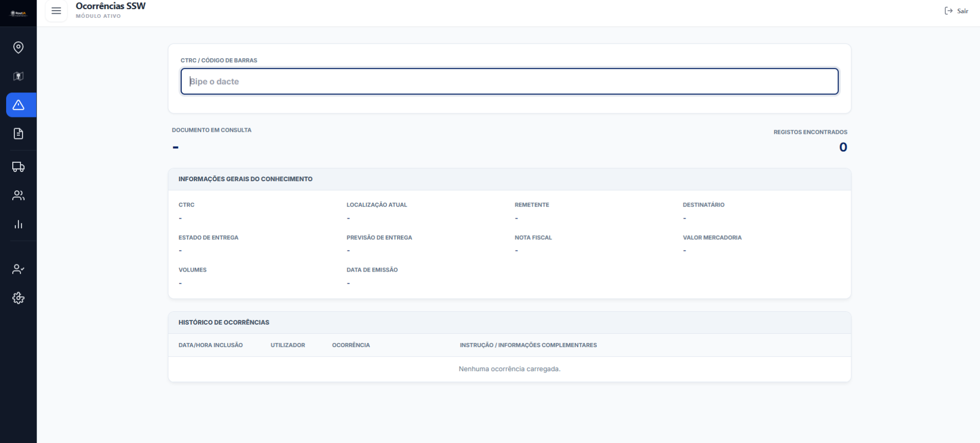The width and height of the screenshot is (980, 443).
Task: Click the CTRC / CÓDIGO DE BARRAS label
Action: pyautogui.click(x=219, y=60)
